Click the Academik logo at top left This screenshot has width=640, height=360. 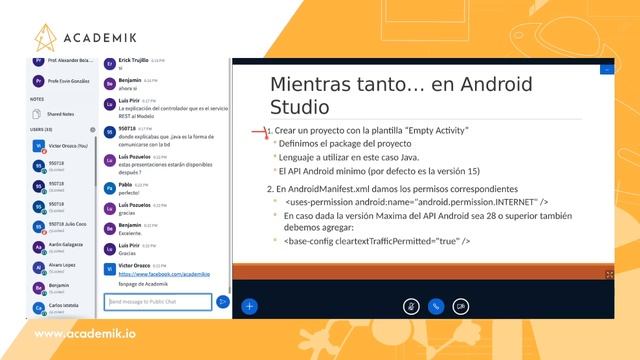(85, 38)
